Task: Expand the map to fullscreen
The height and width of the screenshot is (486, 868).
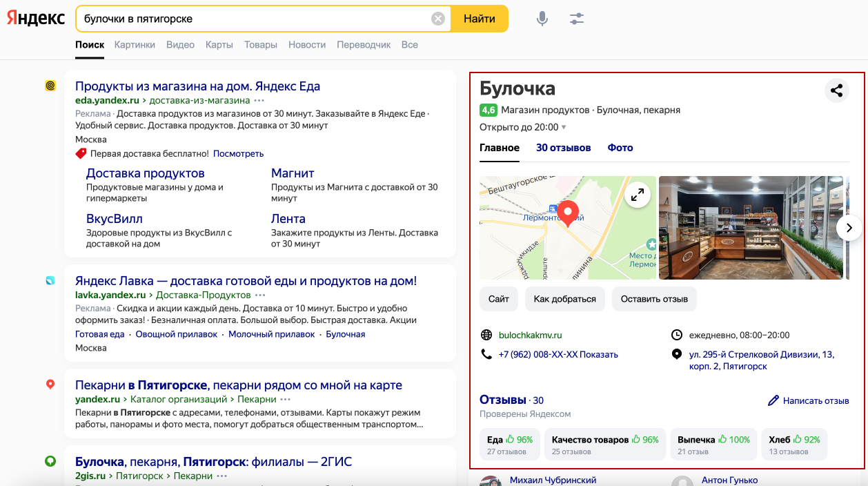Action: coord(638,195)
